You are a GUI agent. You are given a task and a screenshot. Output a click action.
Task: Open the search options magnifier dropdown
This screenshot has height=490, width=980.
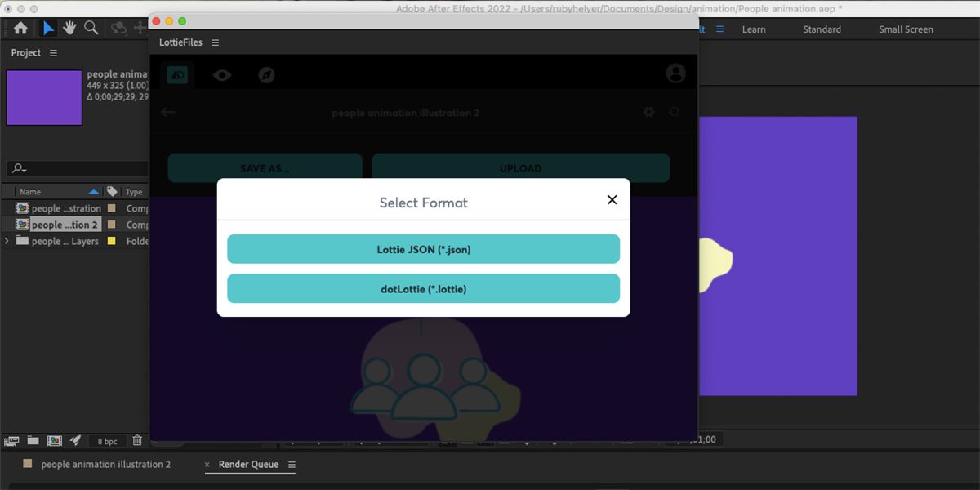click(20, 169)
